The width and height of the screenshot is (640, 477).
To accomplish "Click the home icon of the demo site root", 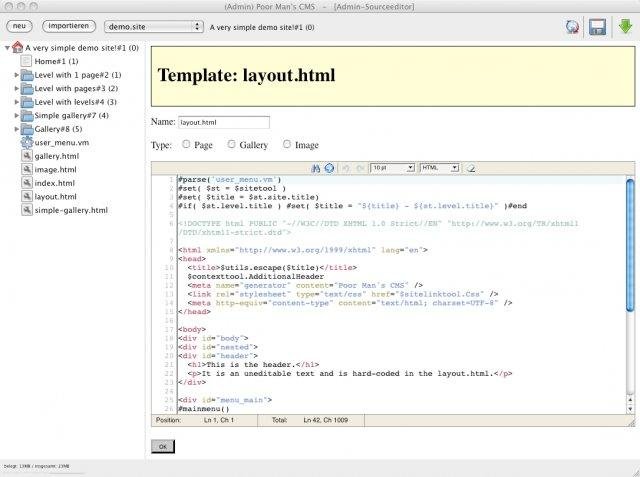I will [17, 47].
